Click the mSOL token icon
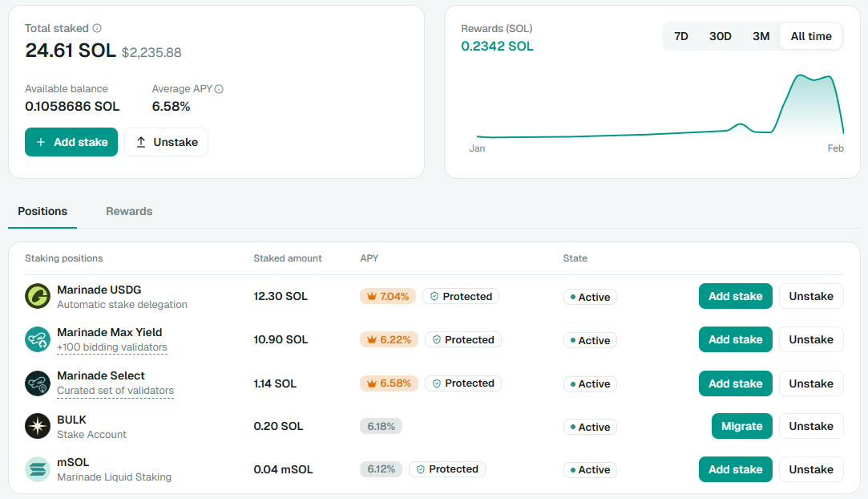This screenshot has width=868, height=499. point(38,469)
